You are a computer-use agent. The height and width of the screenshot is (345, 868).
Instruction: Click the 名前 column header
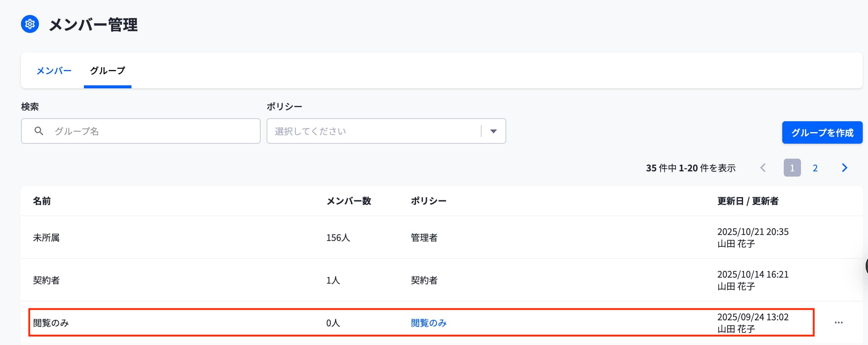(x=42, y=201)
